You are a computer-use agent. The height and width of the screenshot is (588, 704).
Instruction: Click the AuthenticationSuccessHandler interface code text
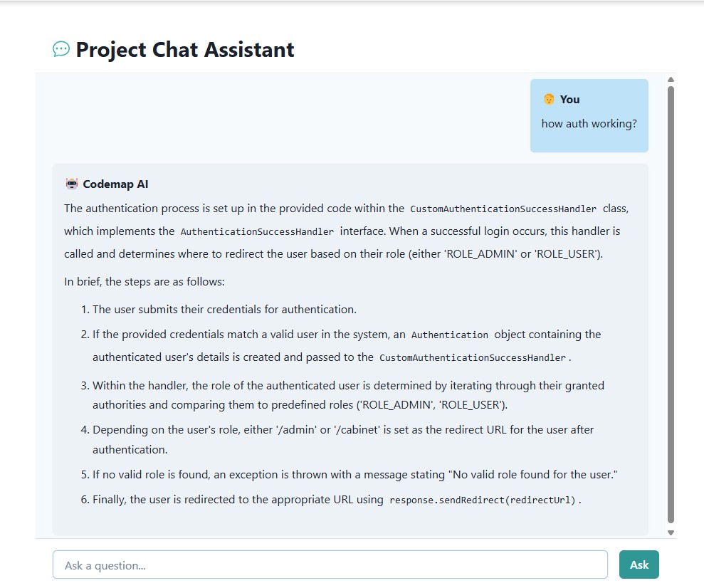tap(257, 231)
